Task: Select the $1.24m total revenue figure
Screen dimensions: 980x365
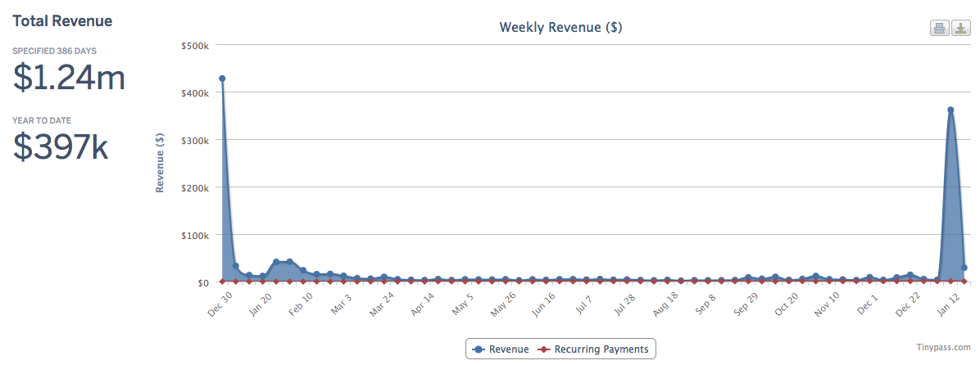Action: 69,78
